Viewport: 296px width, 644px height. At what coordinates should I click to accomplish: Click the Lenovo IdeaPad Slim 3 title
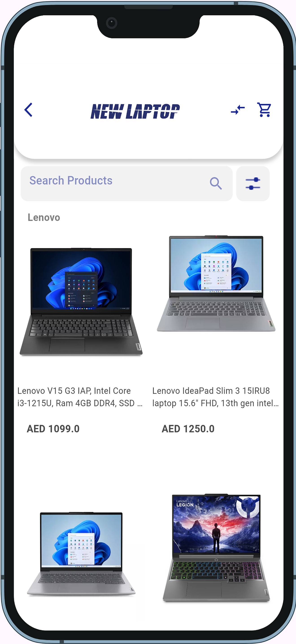[215, 397]
